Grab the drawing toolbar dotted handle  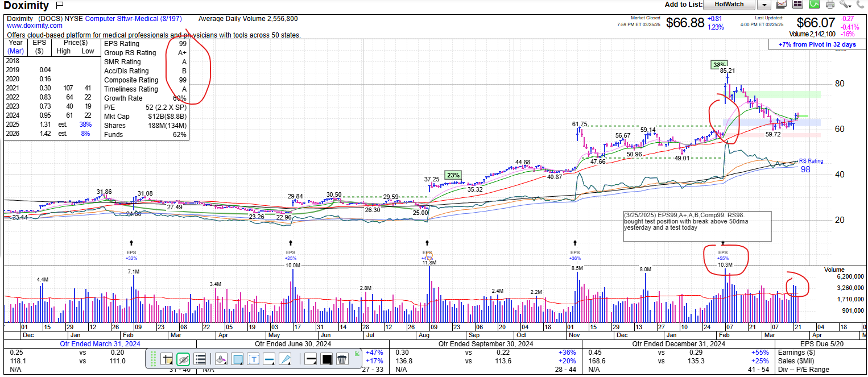[x=153, y=359]
